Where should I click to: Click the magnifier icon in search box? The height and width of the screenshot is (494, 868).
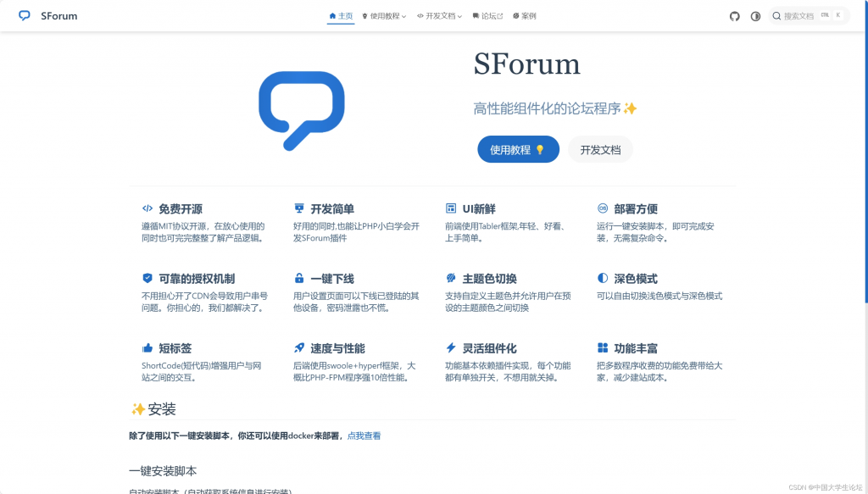776,16
